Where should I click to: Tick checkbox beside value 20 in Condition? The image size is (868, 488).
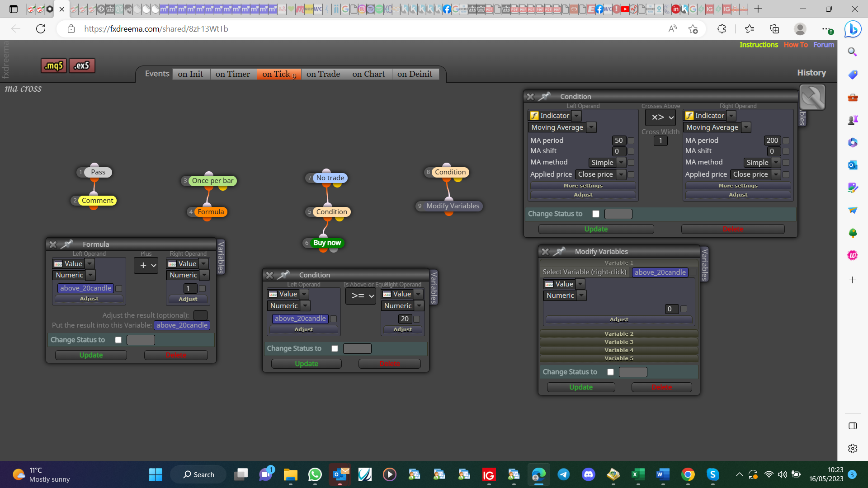(x=417, y=319)
